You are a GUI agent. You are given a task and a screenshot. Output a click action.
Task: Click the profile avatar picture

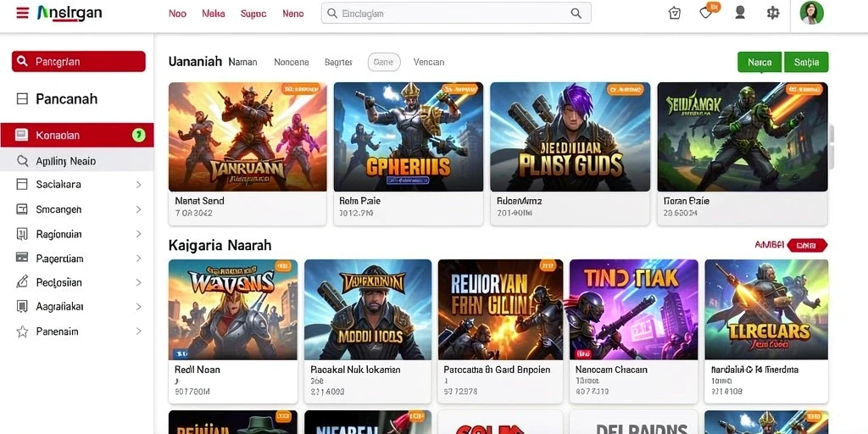(x=811, y=13)
